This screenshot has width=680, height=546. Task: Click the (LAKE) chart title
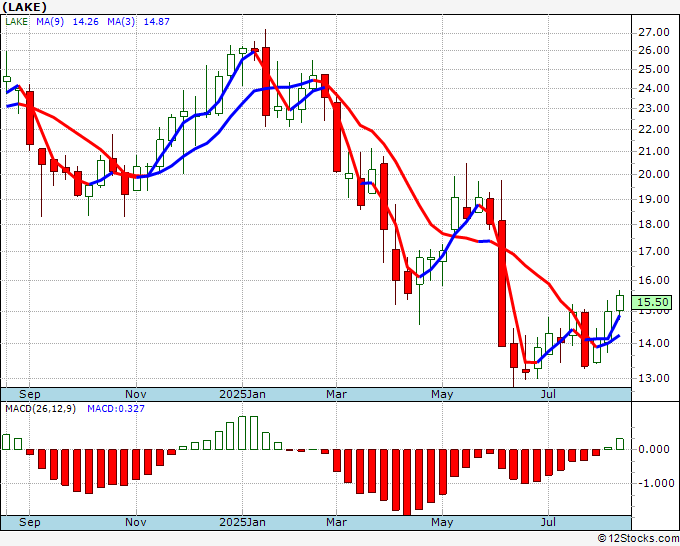25,7
